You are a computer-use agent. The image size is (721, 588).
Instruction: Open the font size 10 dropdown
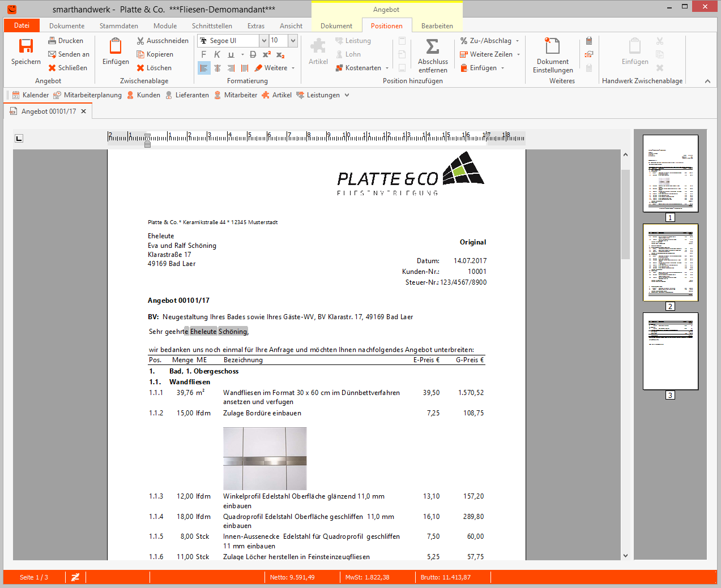click(x=293, y=41)
